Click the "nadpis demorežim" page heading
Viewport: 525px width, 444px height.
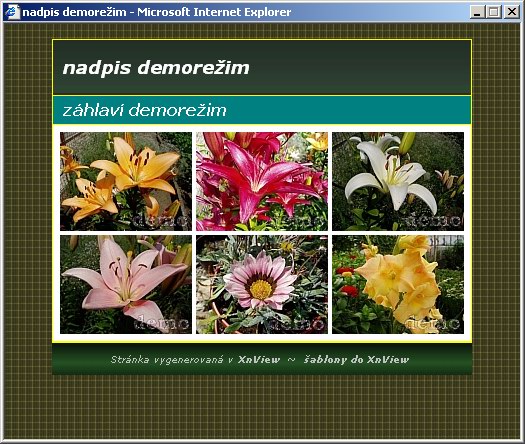[156, 68]
